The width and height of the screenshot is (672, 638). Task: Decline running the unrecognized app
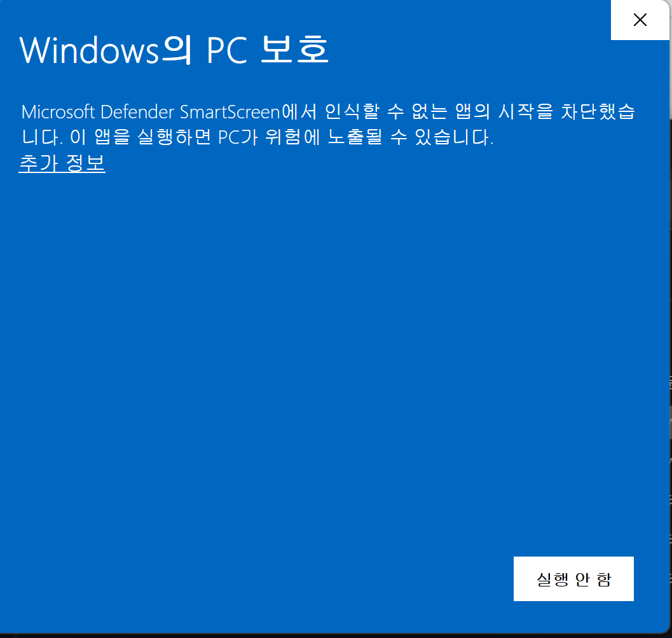pos(573,579)
